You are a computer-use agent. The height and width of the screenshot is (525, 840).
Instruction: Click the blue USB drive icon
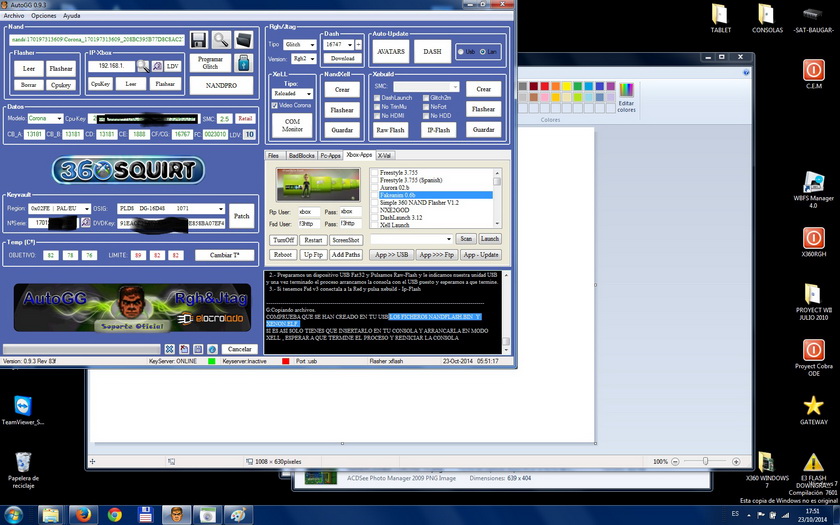[244, 63]
